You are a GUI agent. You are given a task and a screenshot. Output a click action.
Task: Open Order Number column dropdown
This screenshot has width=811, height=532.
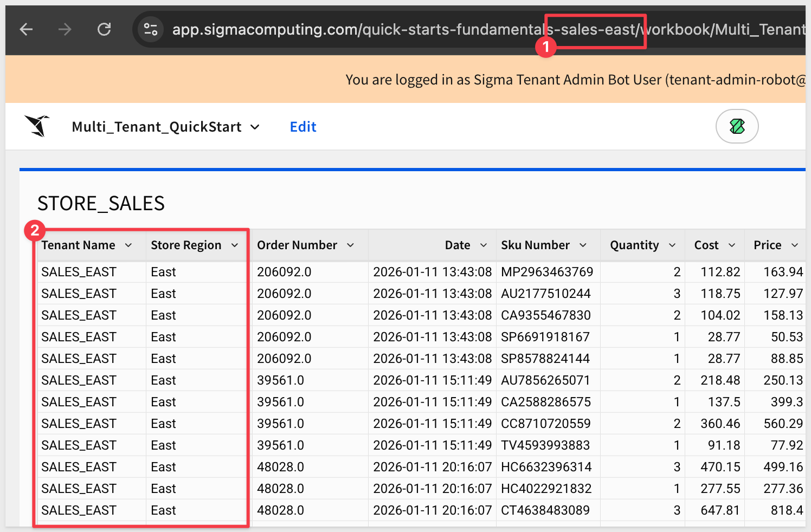tap(351, 245)
